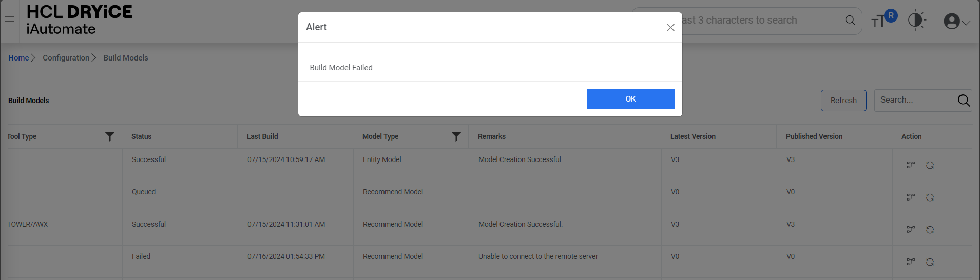The image size is (980, 280).
Task: Open the Configuration breadcrumb
Action: tap(66, 58)
